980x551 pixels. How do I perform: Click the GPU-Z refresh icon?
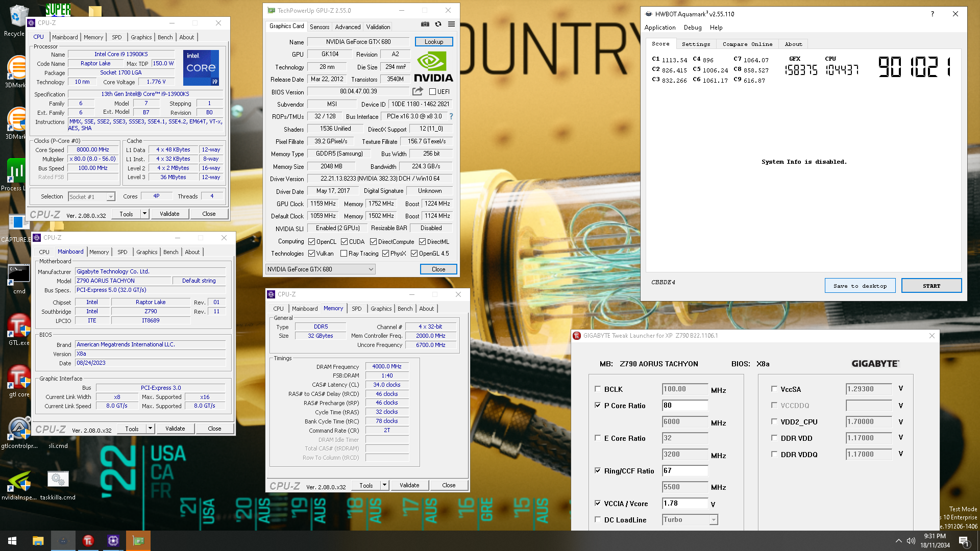pyautogui.click(x=438, y=24)
